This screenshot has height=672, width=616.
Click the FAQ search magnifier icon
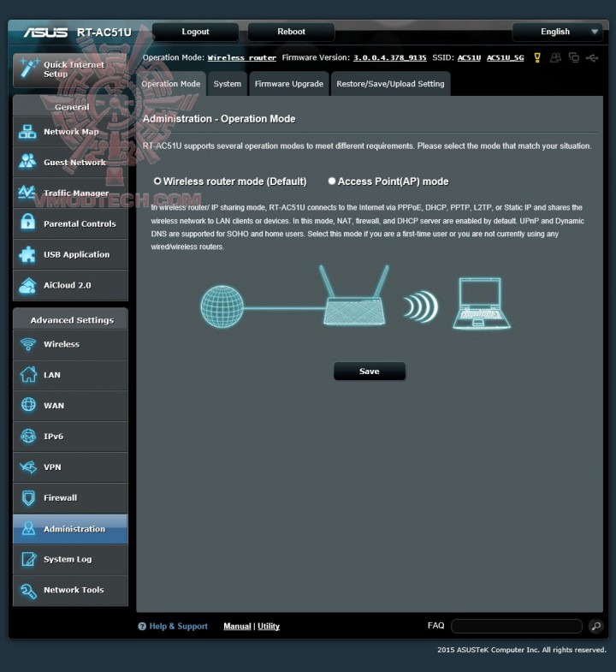[595, 626]
